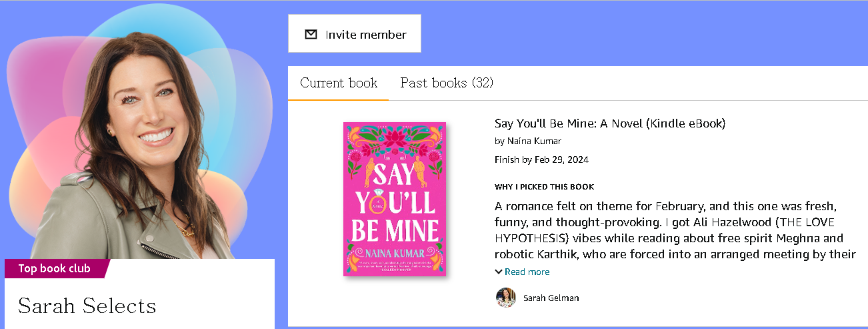The height and width of the screenshot is (329, 868).
Task: Click Sarah Gelman's small avatar icon
Action: [x=506, y=298]
